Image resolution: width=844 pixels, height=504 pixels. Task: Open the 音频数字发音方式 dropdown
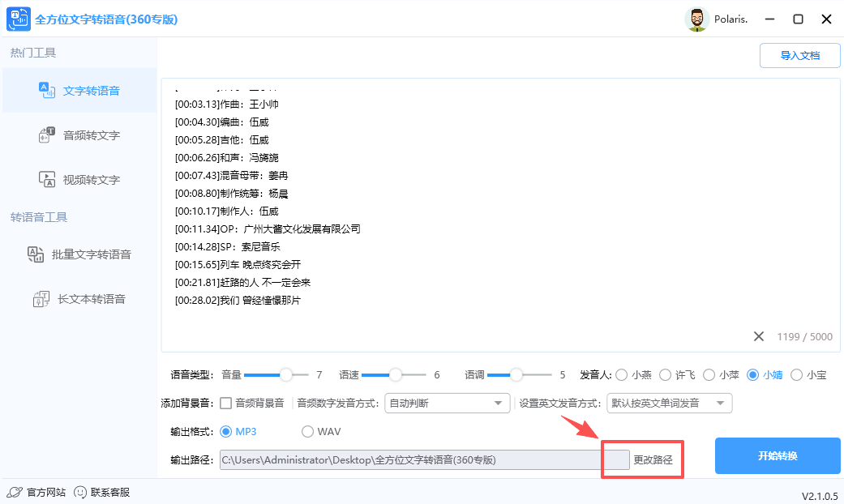(x=447, y=403)
